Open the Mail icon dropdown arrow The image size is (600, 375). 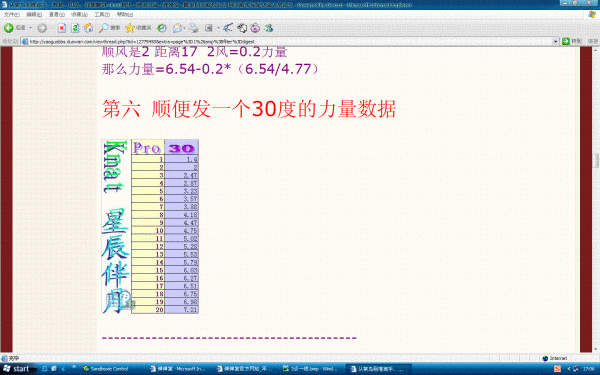click(x=184, y=28)
